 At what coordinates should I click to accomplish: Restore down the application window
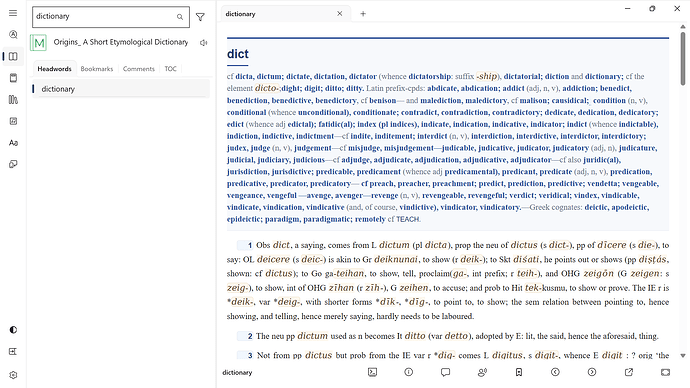point(652,8)
